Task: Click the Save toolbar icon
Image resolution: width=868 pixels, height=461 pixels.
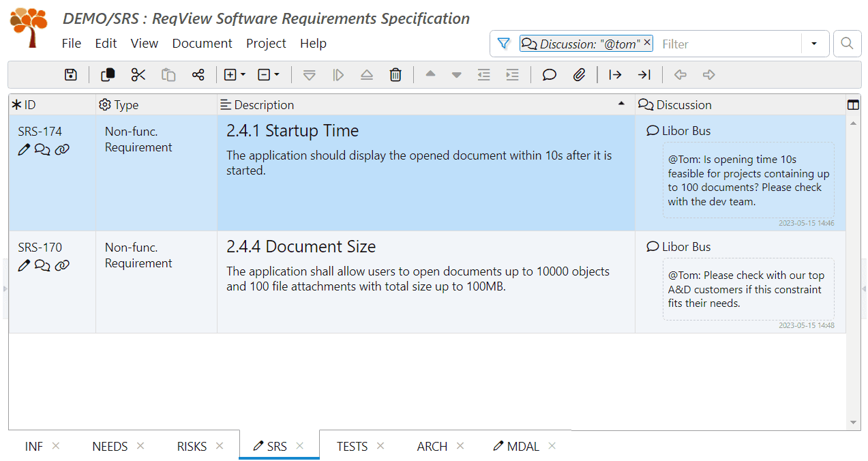Action: pyautogui.click(x=71, y=75)
